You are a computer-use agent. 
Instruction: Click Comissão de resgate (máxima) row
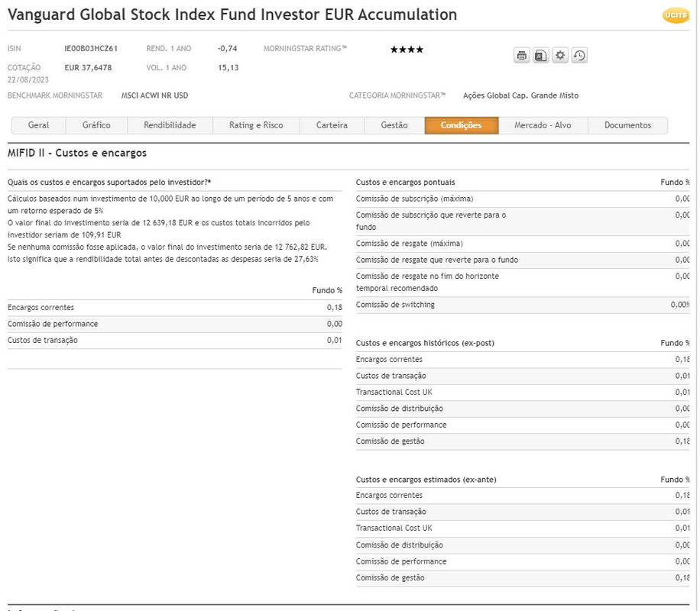pos(523,244)
